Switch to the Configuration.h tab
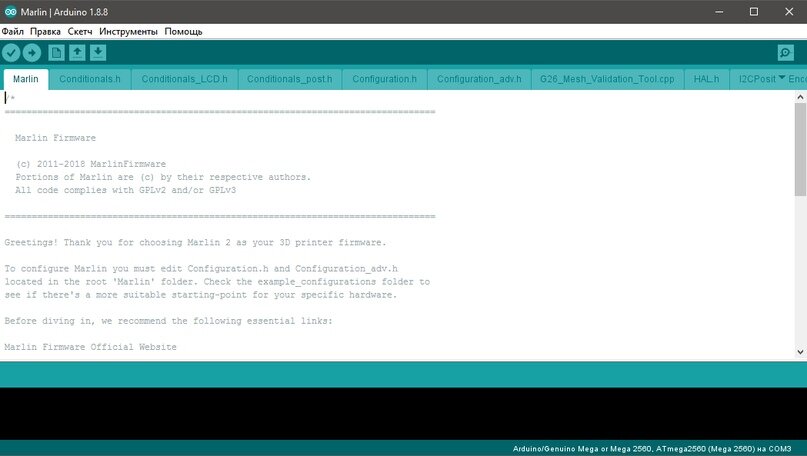807x456 pixels. [384, 79]
